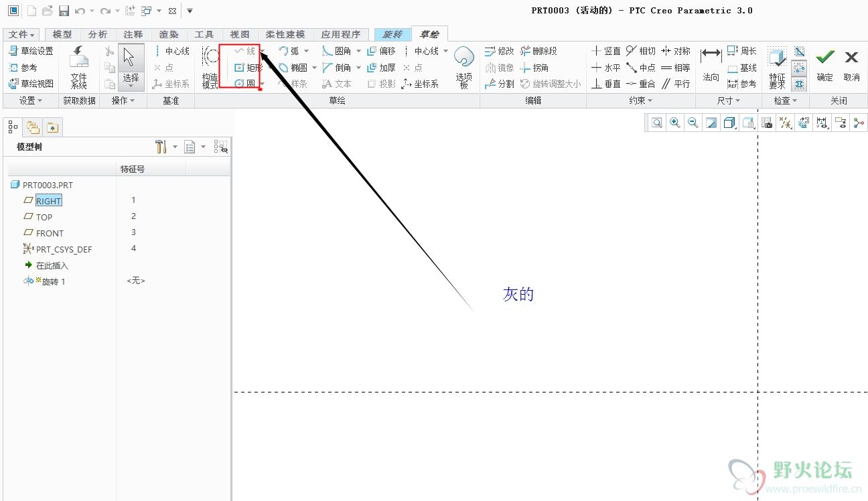Select the 旋转 1 feature in tree
Screen dimensions: 868x501
(x=54, y=281)
